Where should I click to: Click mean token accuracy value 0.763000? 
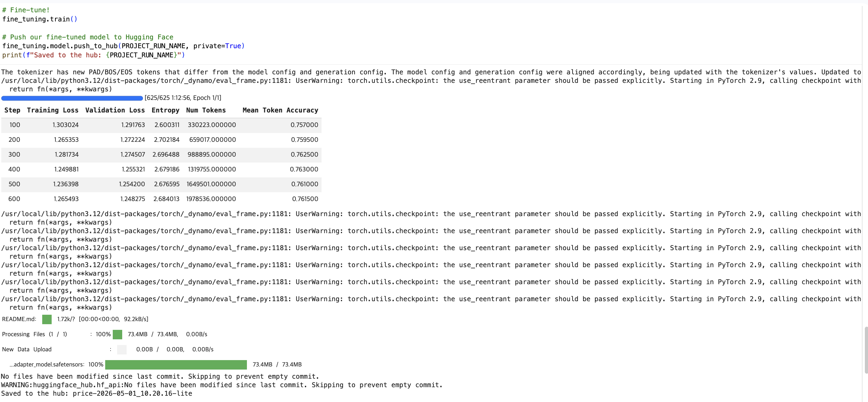tap(304, 169)
